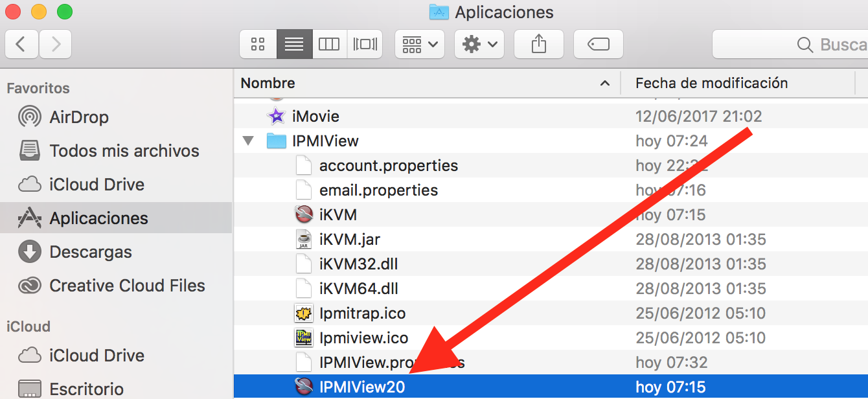Open Descargas in the sidebar
This screenshot has width=868, height=399.
pyautogui.click(x=91, y=252)
